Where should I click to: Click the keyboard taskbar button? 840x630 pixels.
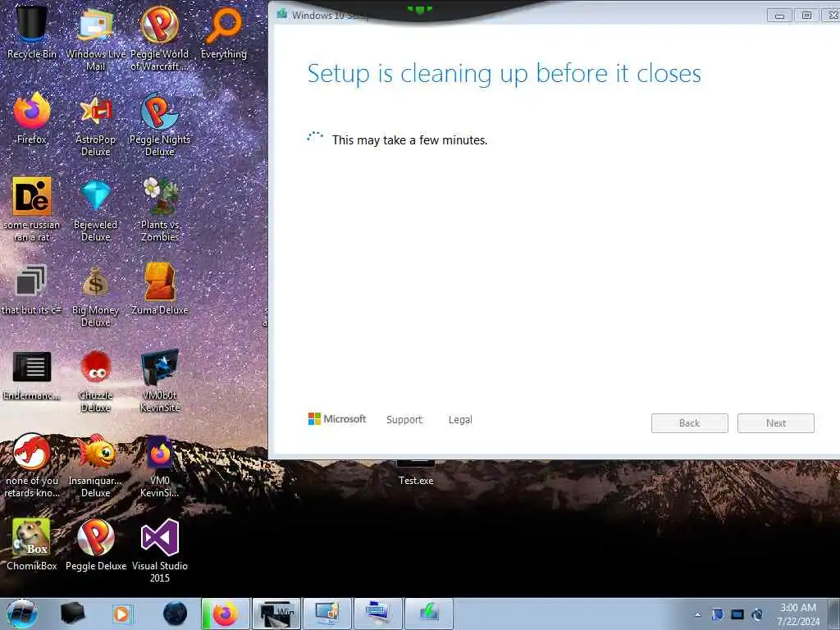tap(377, 614)
